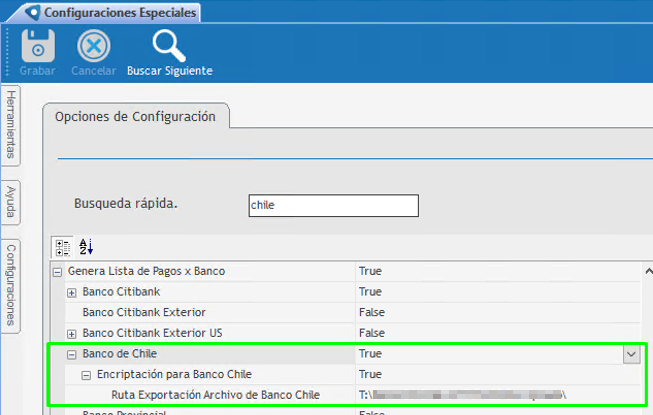Click False value of Banco Citibank Exterior US

[x=372, y=333]
